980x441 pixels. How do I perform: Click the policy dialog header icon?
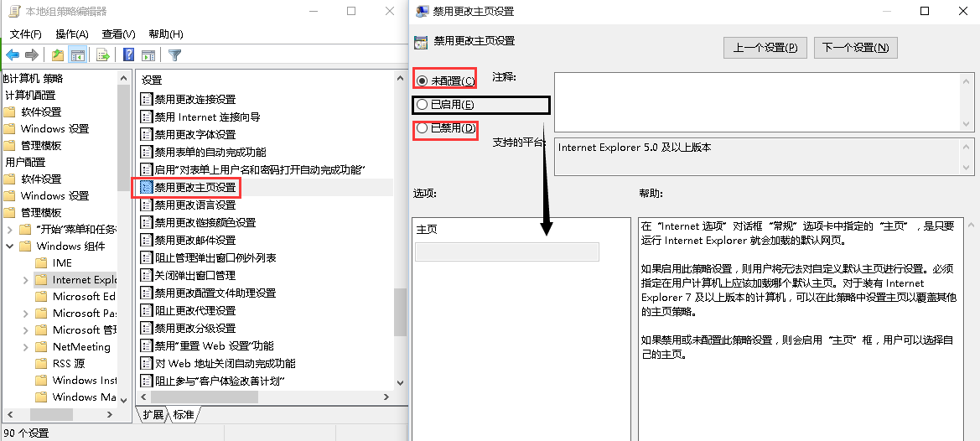421,42
